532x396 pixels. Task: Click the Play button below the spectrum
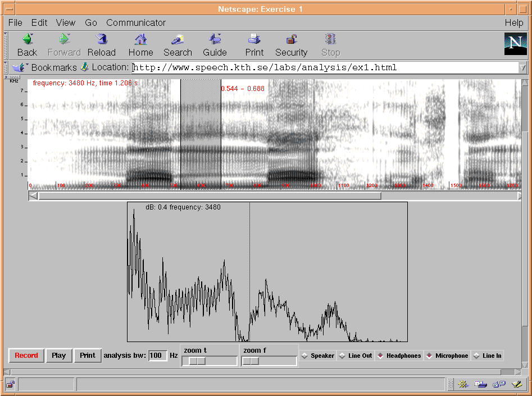[x=58, y=356]
